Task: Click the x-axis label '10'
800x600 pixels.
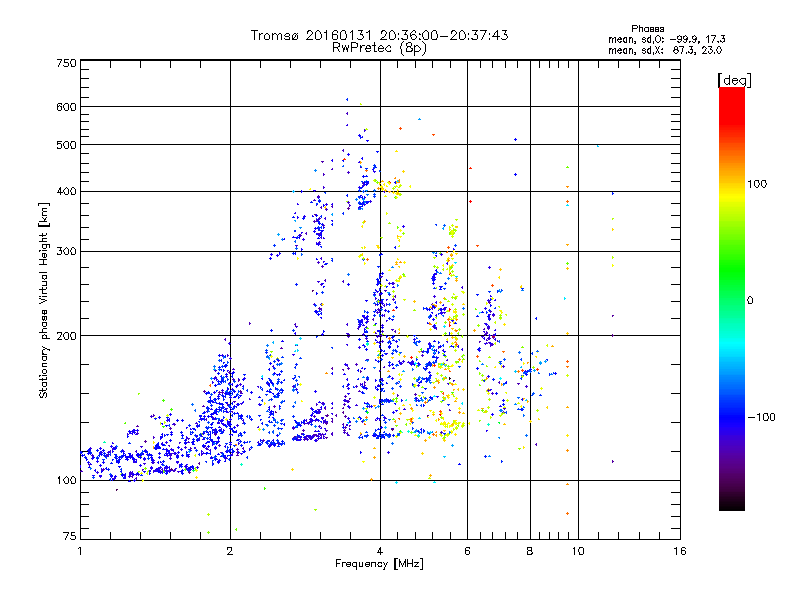Action: point(578,551)
